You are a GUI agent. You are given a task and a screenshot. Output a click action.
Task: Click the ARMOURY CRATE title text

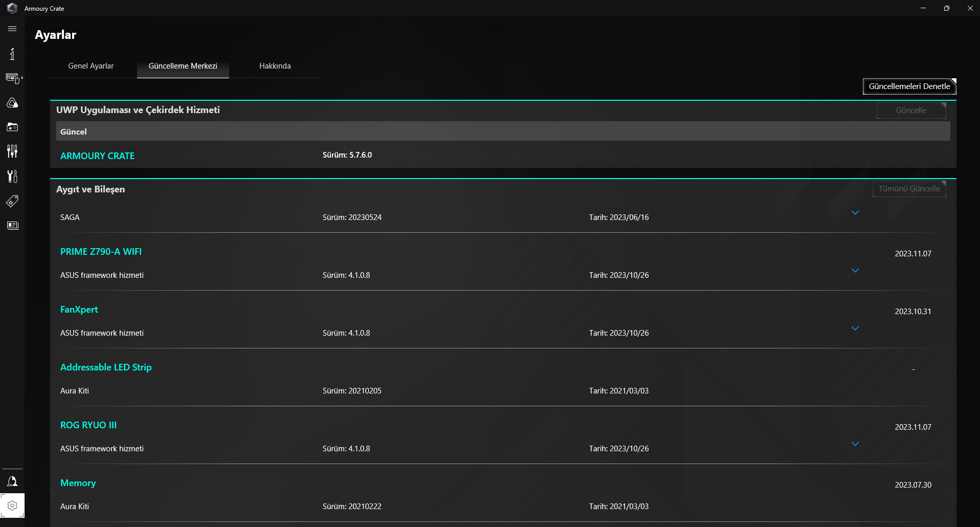pos(98,156)
